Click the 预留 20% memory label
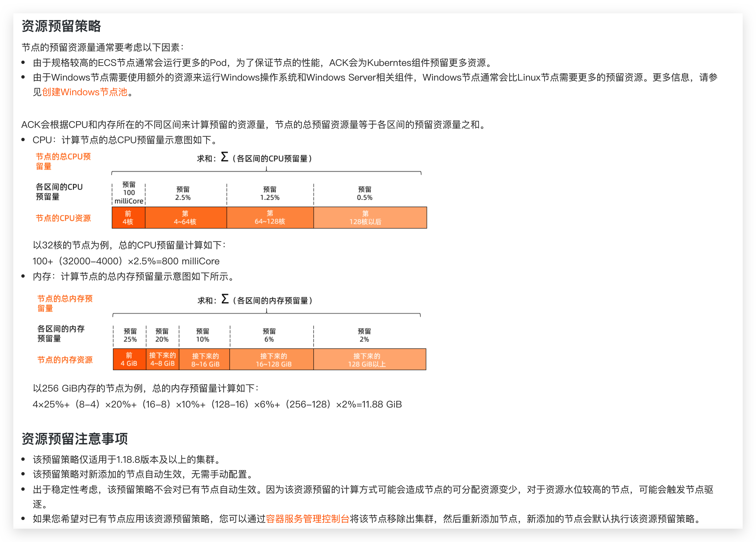The image size is (756, 542). (x=162, y=335)
